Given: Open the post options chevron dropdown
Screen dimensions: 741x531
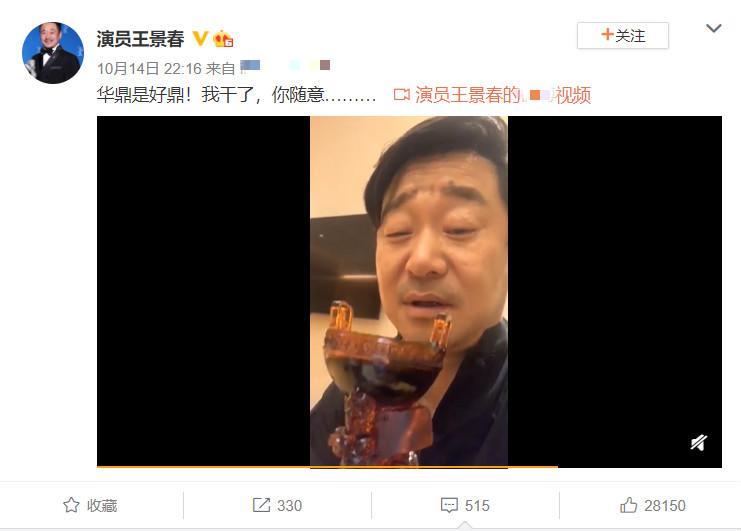Looking at the screenshot, I should 714,28.
